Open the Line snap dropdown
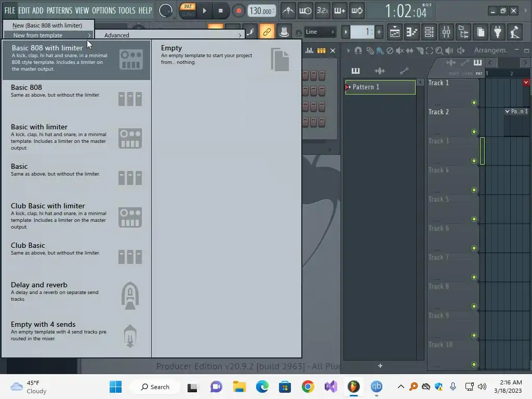Screen dimensions: 532x399 pyautogui.click(x=320, y=32)
